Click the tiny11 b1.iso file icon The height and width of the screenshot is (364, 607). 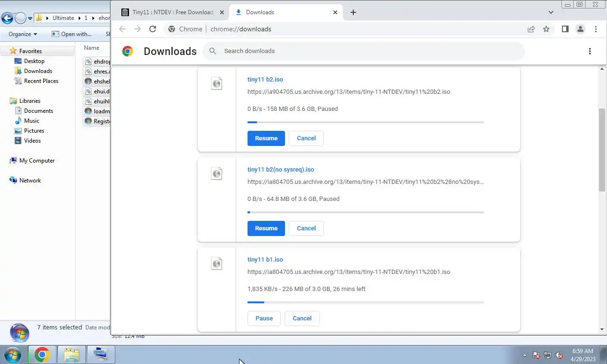pyautogui.click(x=217, y=264)
